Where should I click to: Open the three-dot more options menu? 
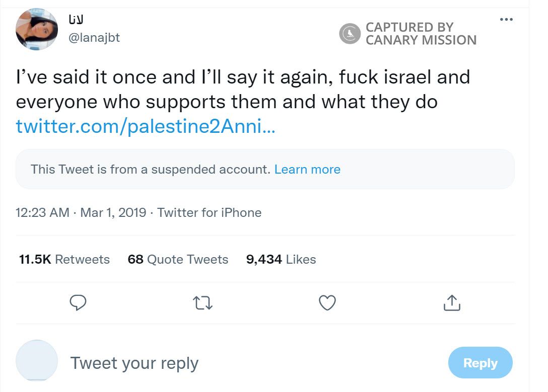pyautogui.click(x=506, y=20)
